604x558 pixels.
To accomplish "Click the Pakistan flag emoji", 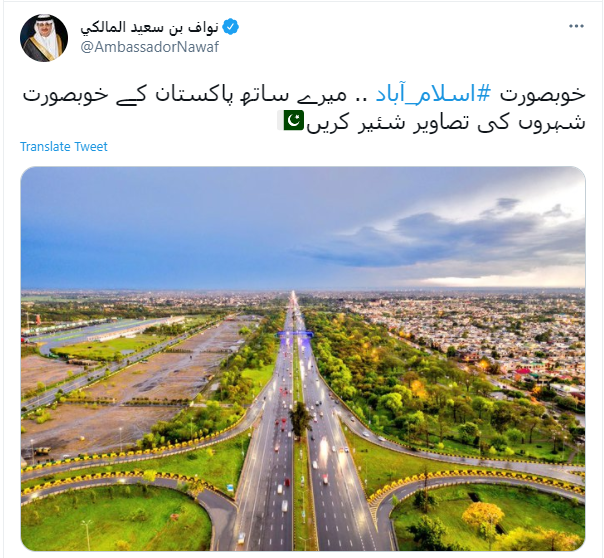I will (294, 120).
